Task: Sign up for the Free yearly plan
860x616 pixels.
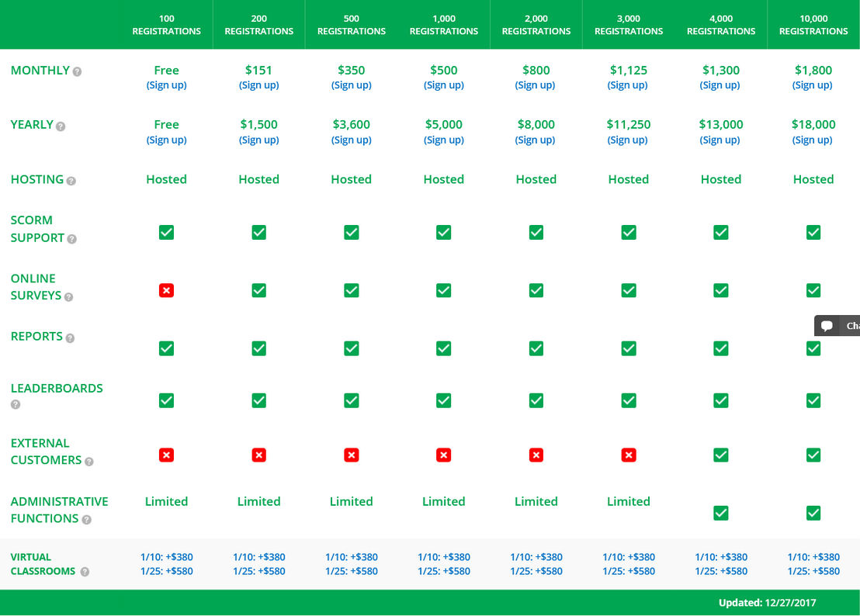Action: [166, 140]
